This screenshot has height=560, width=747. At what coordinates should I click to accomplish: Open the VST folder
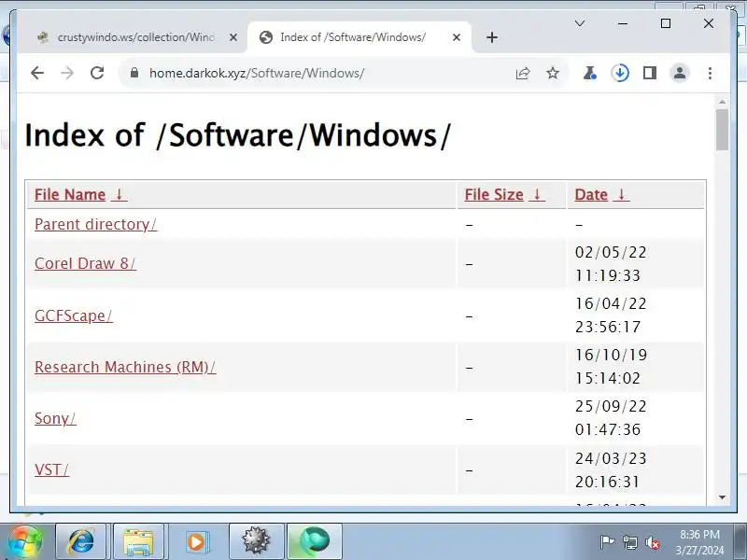tap(52, 470)
